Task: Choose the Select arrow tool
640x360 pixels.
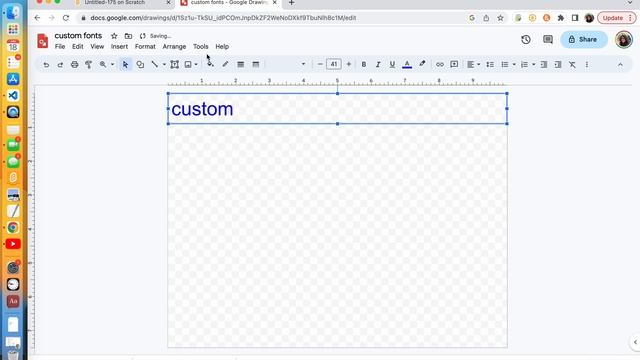Action: click(x=125, y=64)
